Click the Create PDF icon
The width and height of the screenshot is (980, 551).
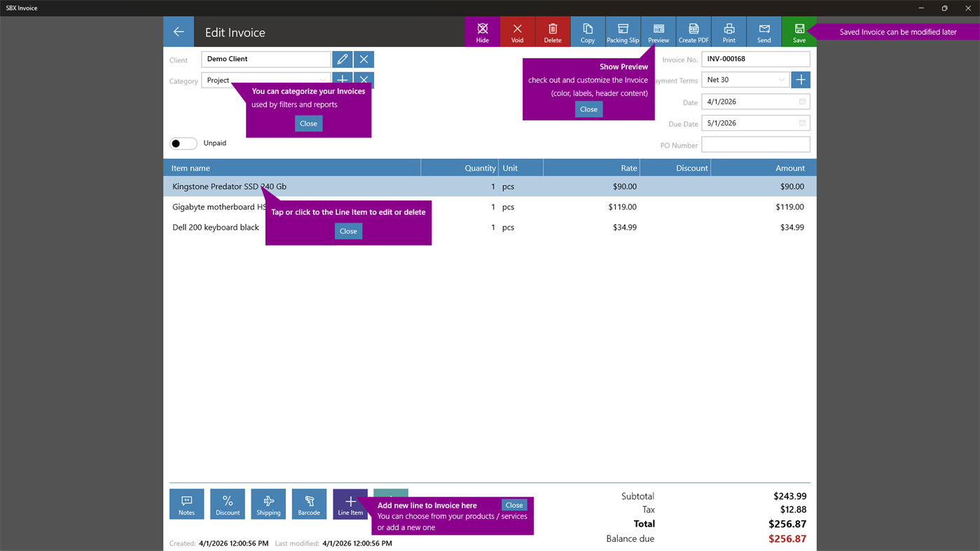[x=693, y=31]
